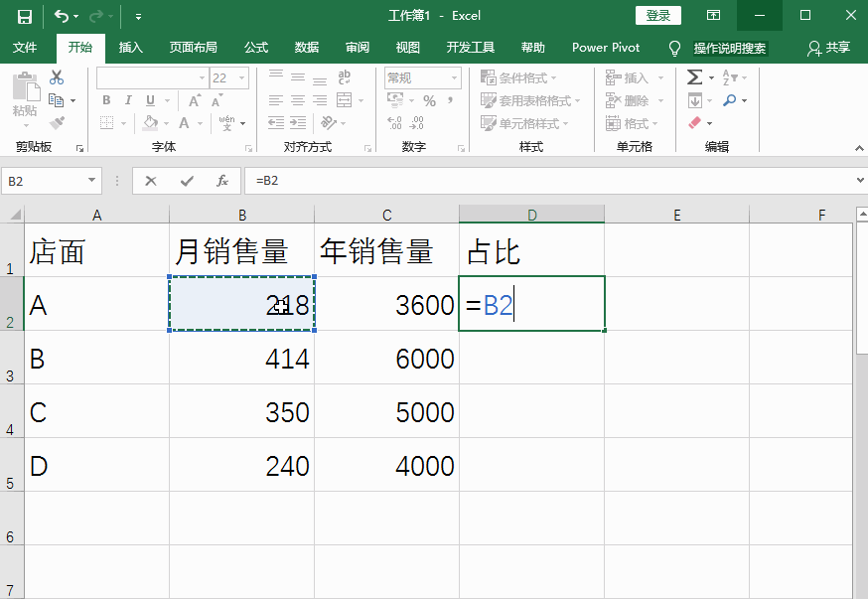This screenshot has height=599, width=868.
Task: Click the Clear eraser icon
Action: pos(695,123)
